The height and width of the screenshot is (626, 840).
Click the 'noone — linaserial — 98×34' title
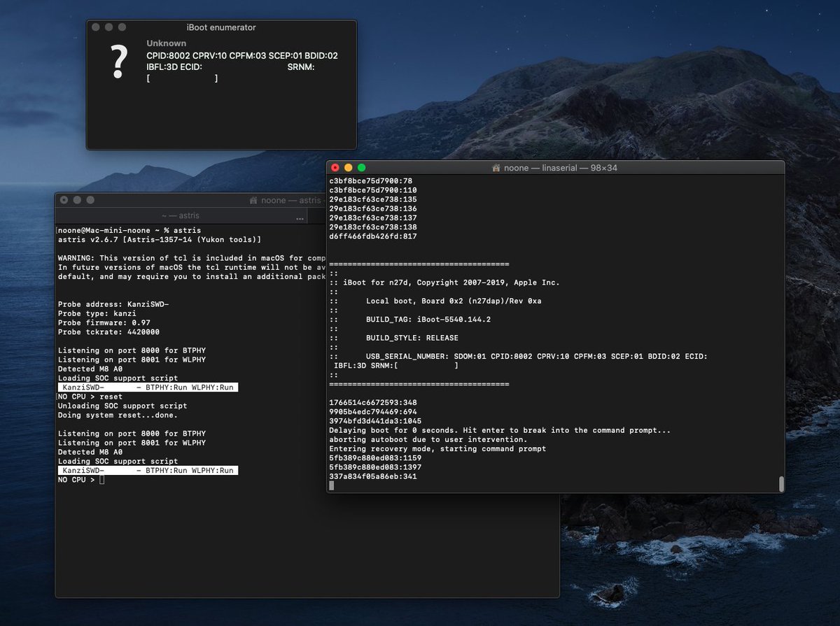[x=561, y=168]
